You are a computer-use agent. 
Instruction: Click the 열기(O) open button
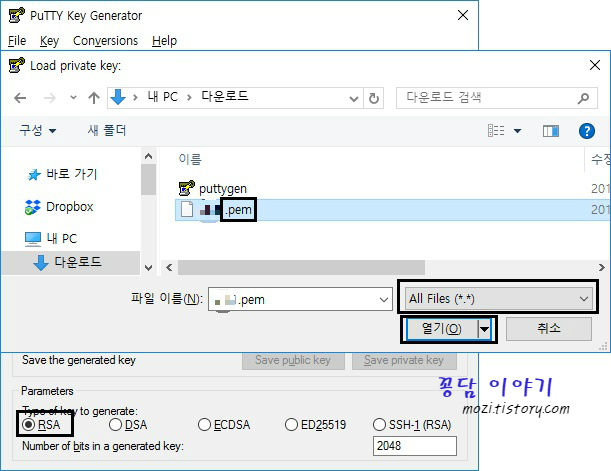[x=441, y=330]
